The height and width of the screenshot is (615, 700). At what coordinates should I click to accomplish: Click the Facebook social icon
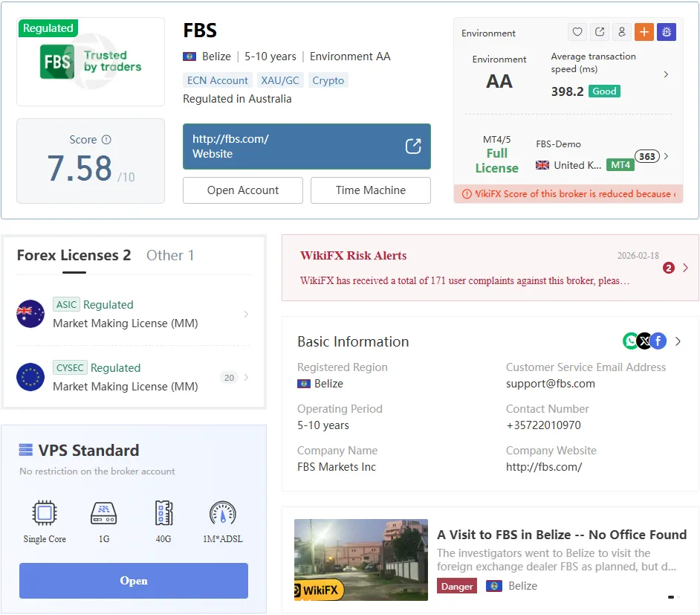[658, 341]
